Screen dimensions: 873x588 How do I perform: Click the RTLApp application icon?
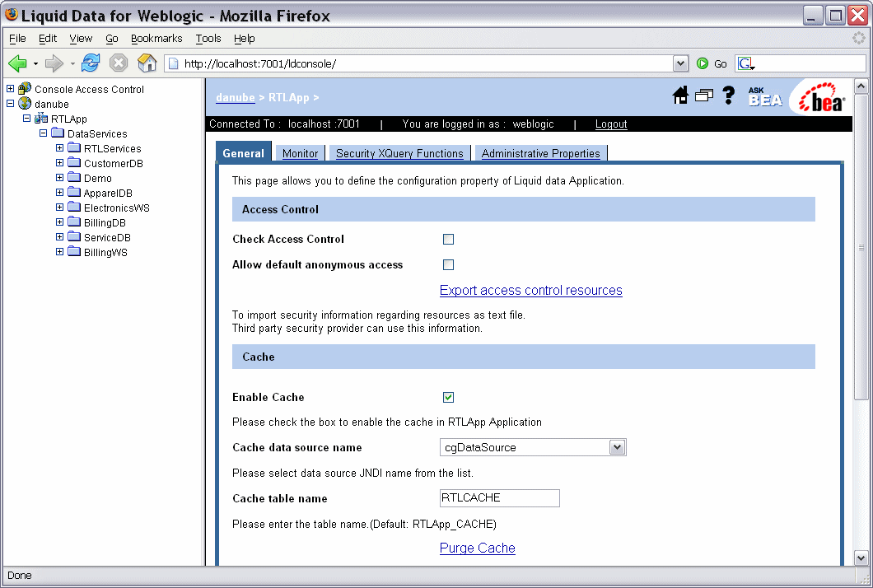tap(41, 119)
